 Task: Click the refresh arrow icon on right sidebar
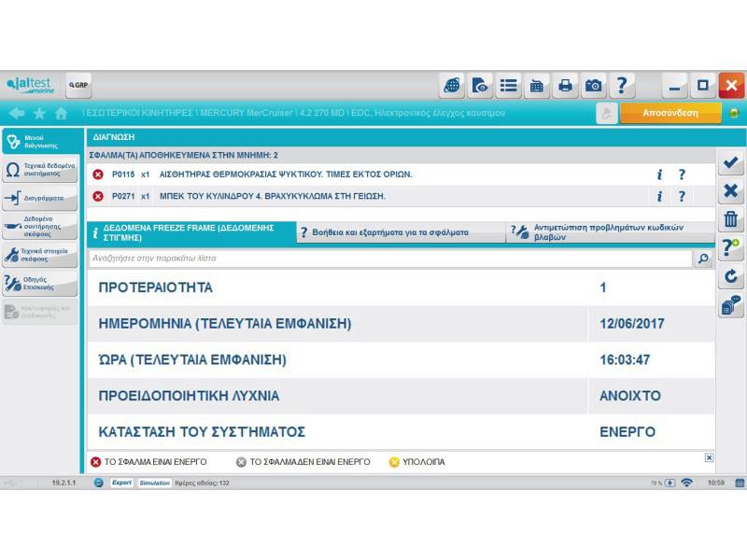[x=731, y=277]
